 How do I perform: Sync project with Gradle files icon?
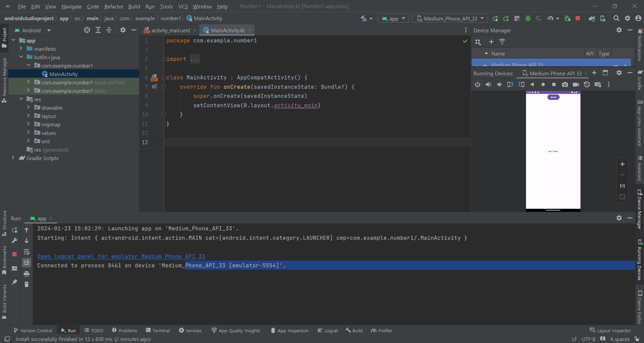[592, 18]
